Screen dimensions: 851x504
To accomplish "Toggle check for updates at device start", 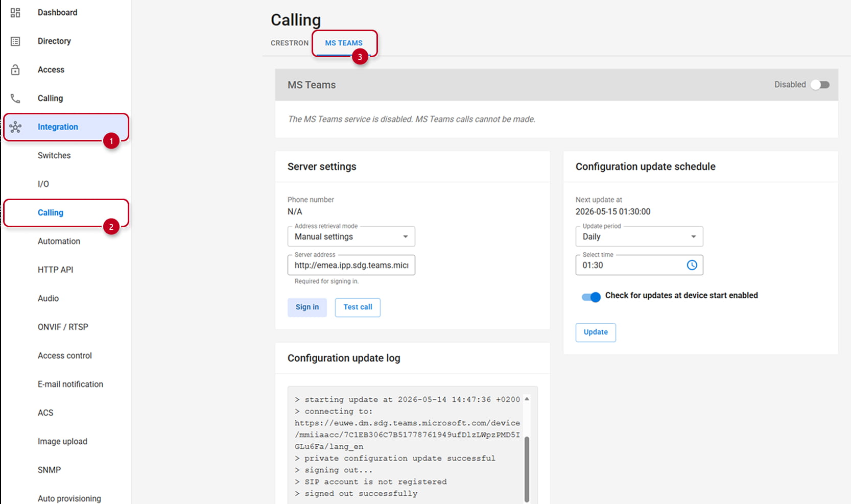I will (591, 297).
